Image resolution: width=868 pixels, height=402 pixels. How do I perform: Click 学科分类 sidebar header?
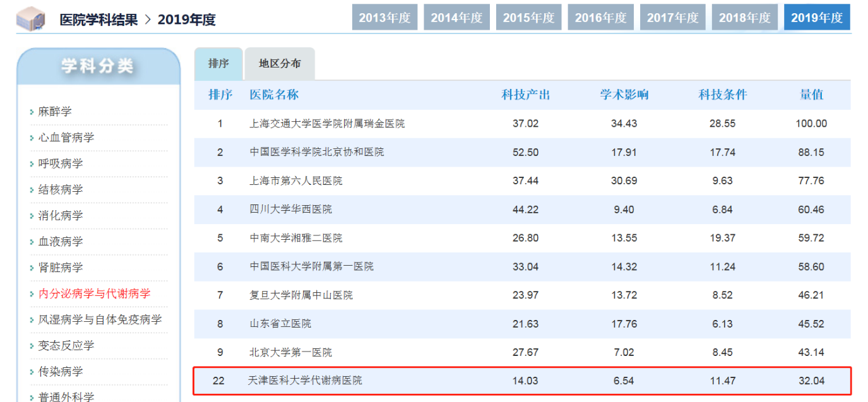pyautogui.click(x=98, y=66)
